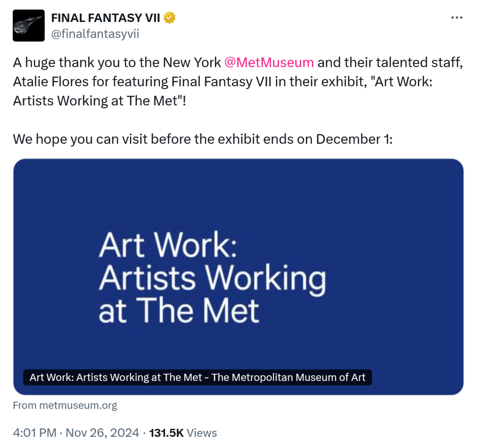Viewport: 477px width, 448px height.
Task: Click the "Views" label
Action: click(x=202, y=433)
